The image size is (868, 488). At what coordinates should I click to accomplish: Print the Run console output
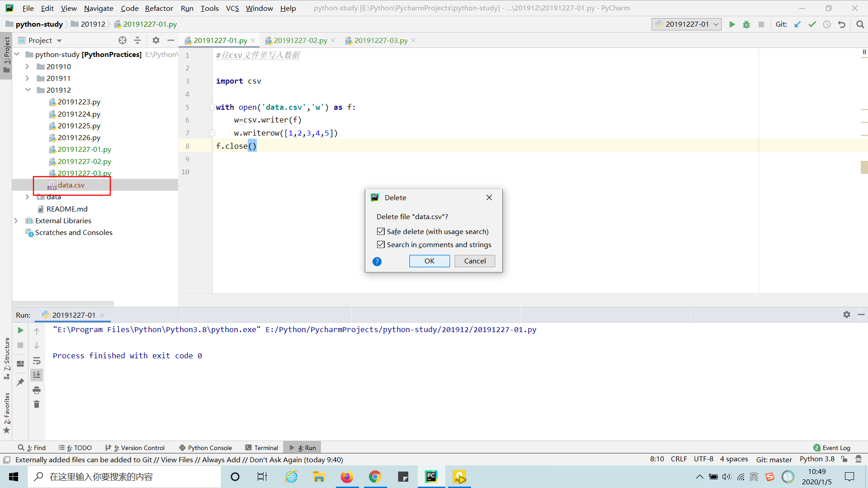(37, 390)
